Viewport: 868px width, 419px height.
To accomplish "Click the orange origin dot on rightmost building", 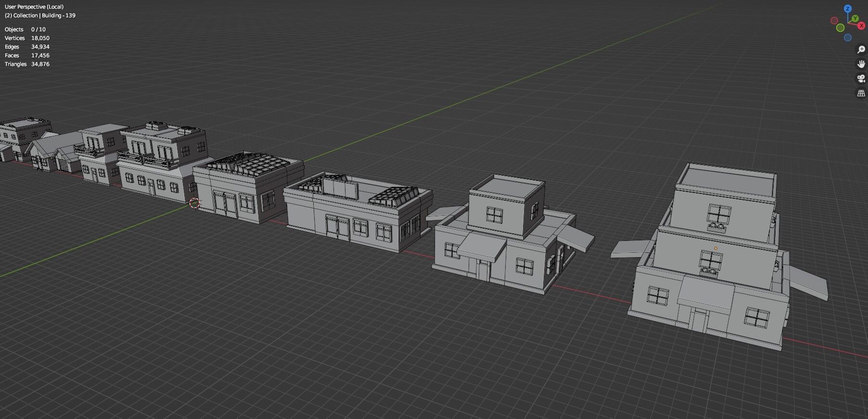I will [715, 249].
